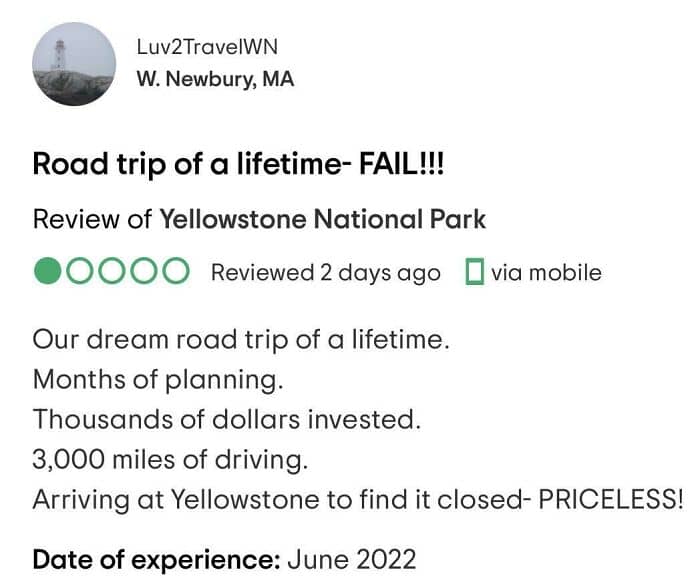Click the 'June 2022' date value
Image resolution: width=700 pixels, height=578 pixels.
click(351, 559)
